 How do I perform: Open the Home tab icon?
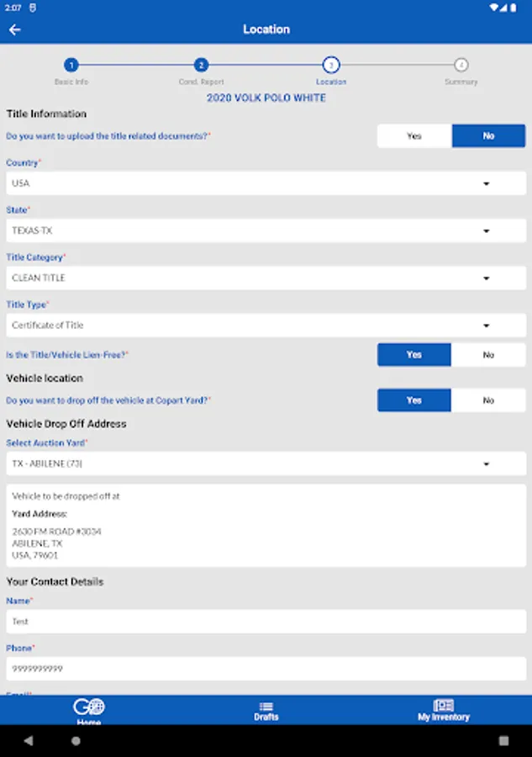click(x=88, y=708)
